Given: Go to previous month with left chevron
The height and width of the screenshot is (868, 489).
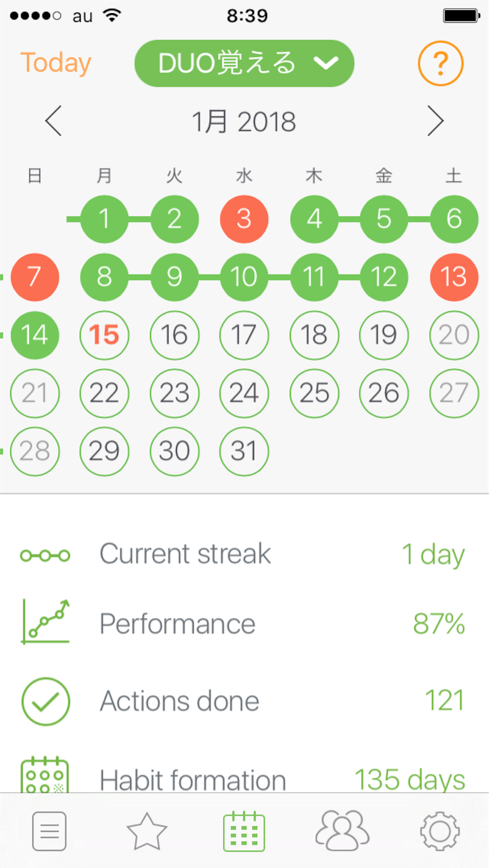Looking at the screenshot, I should pos(53,122).
